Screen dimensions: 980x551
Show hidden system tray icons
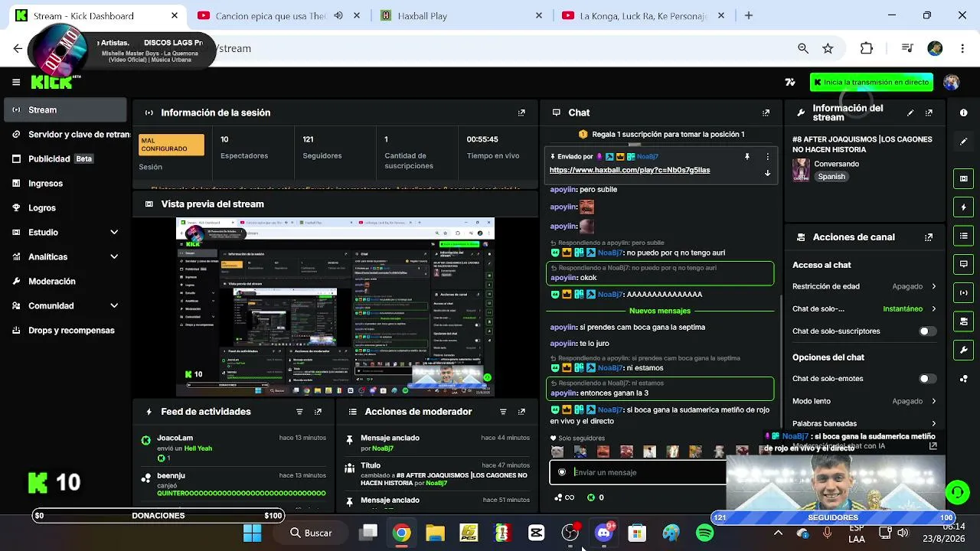(778, 533)
